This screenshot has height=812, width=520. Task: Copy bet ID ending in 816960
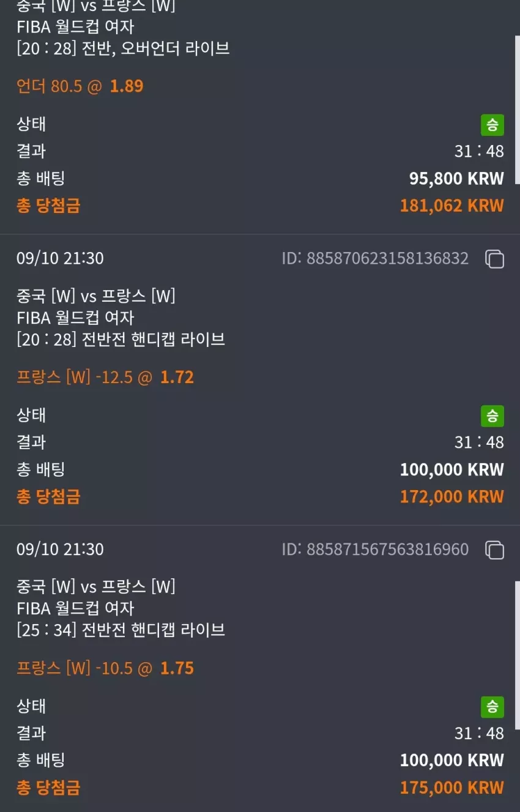tap(494, 549)
